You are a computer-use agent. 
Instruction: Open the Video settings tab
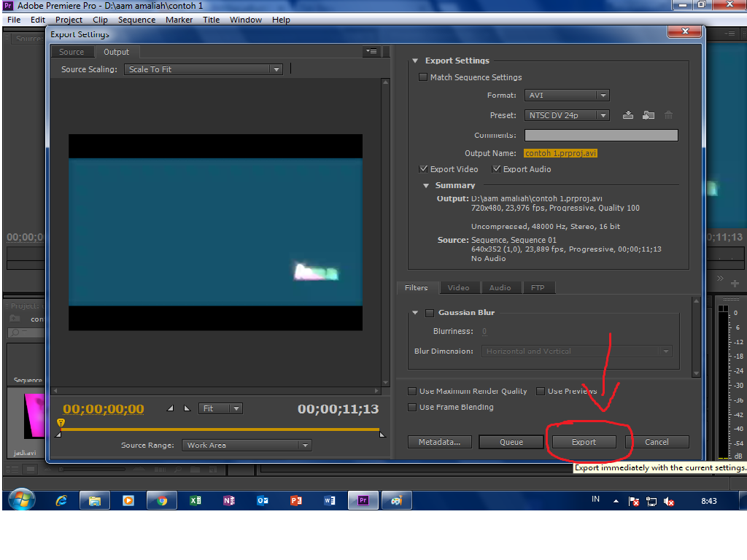(458, 287)
